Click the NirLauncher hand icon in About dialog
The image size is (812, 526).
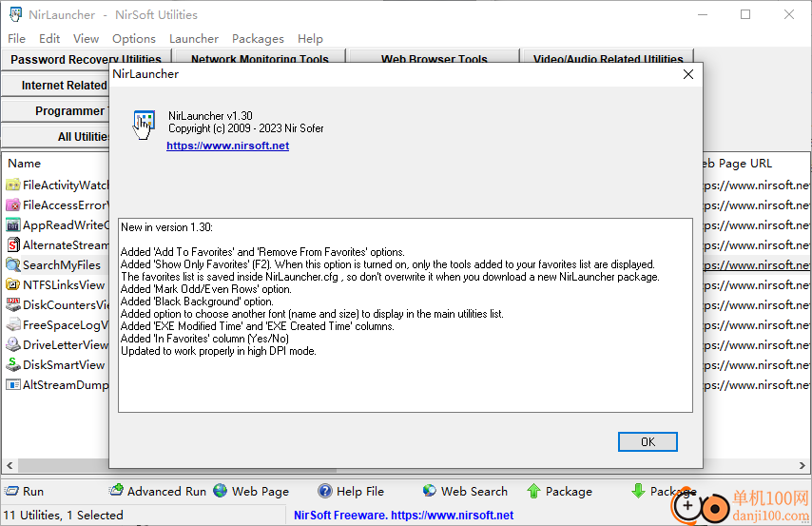[x=143, y=125]
